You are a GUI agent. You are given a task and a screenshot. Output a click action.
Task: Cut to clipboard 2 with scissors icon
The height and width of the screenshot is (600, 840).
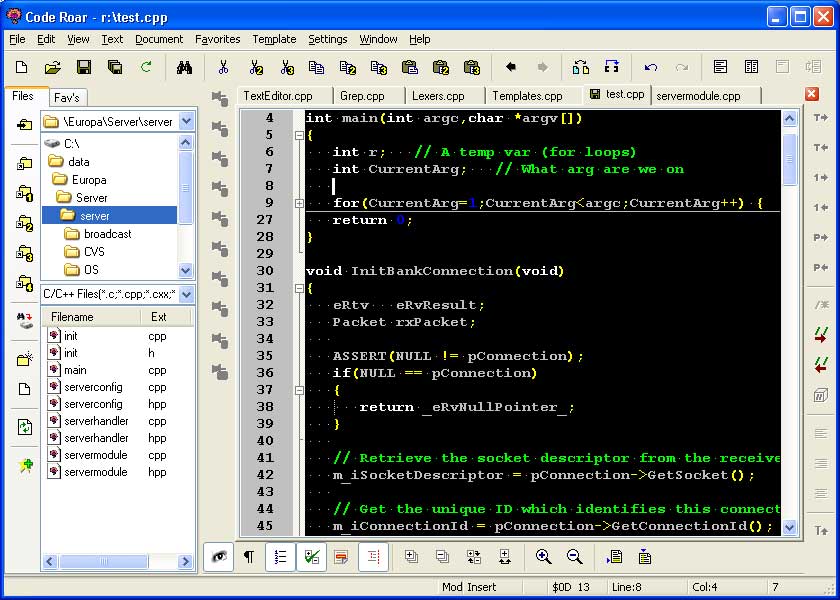point(256,68)
